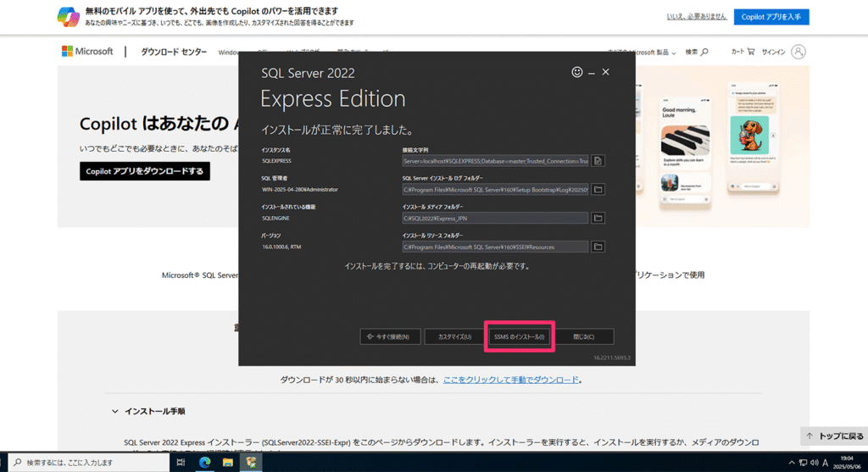
Task: Click the サインイン sign-in link
Action: click(773, 52)
